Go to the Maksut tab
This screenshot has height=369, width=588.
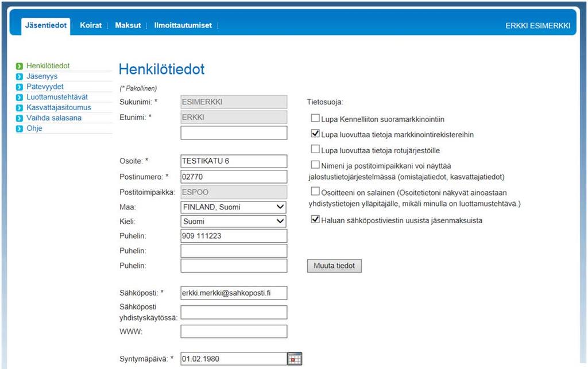click(128, 25)
